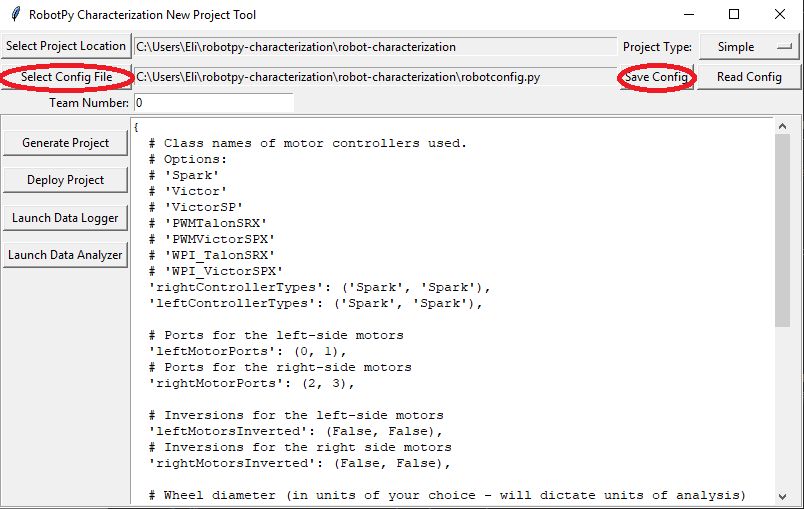Click the scrollbar down arrow
The height and width of the screenshot is (509, 804).
pos(782,496)
